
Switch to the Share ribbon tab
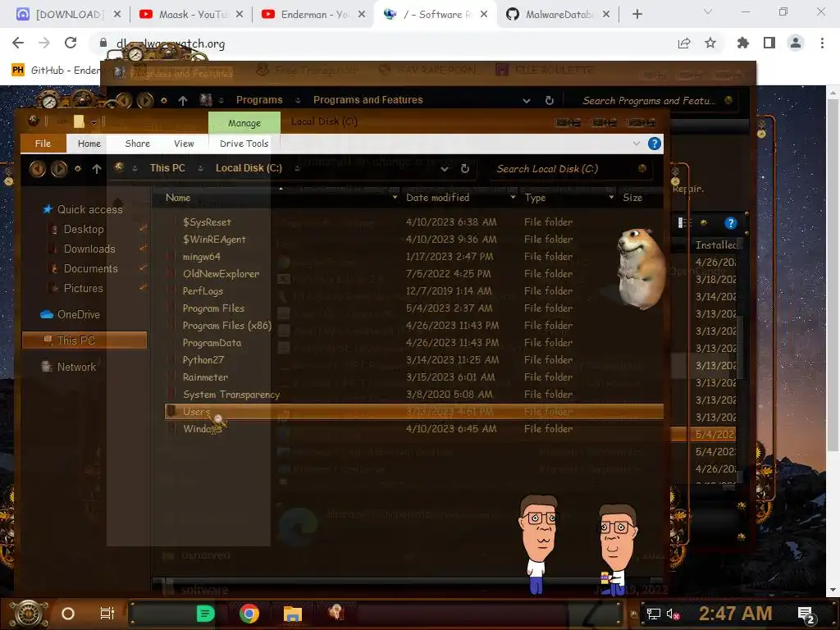pyautogui.click(x=137, y=144)
